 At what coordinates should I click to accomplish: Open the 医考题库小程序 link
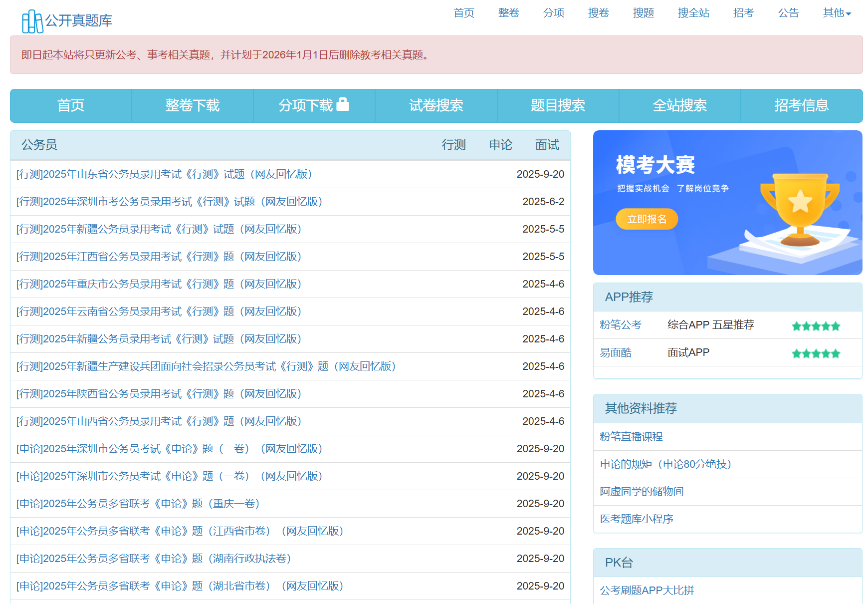pyautogui.click(x=637, y=519)
